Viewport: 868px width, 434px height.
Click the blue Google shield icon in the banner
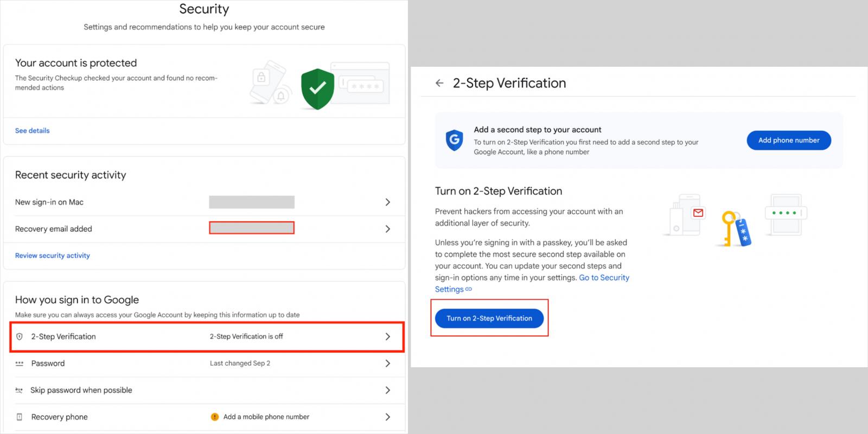(x=454, y=140)
